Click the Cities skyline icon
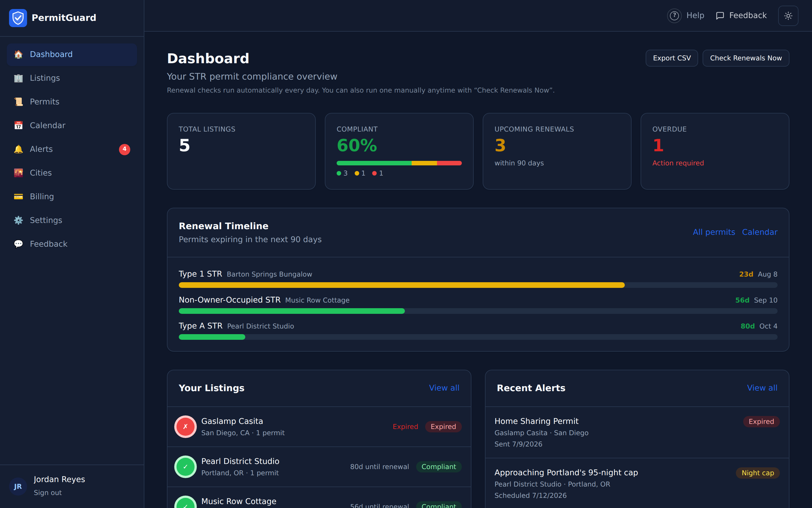 coord(18,173)
